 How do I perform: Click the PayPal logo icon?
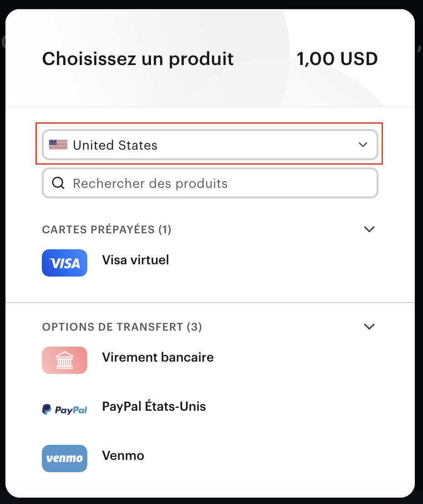point(65,409)
